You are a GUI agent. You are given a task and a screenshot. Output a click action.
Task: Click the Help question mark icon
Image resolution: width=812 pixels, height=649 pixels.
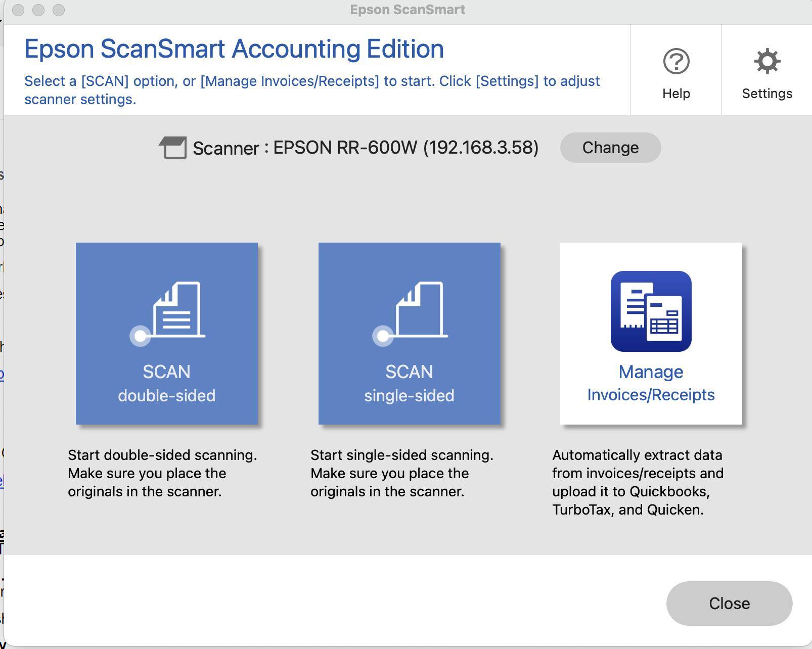[676, 62]
